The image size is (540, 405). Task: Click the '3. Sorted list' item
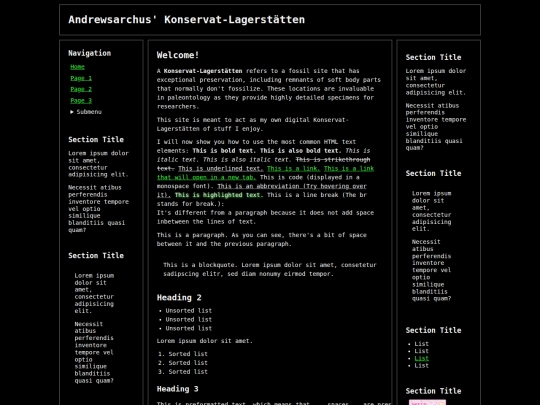[183, 372]
